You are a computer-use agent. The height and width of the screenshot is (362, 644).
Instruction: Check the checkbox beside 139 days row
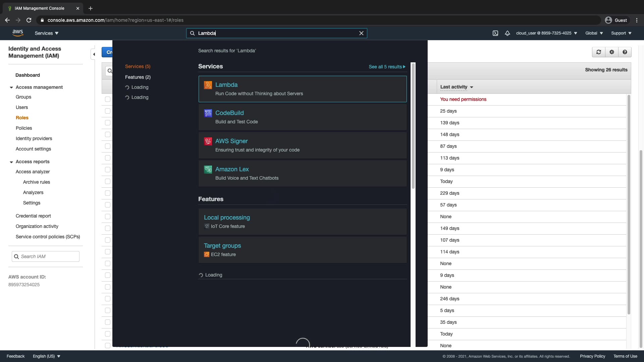[x=108, y=123]
